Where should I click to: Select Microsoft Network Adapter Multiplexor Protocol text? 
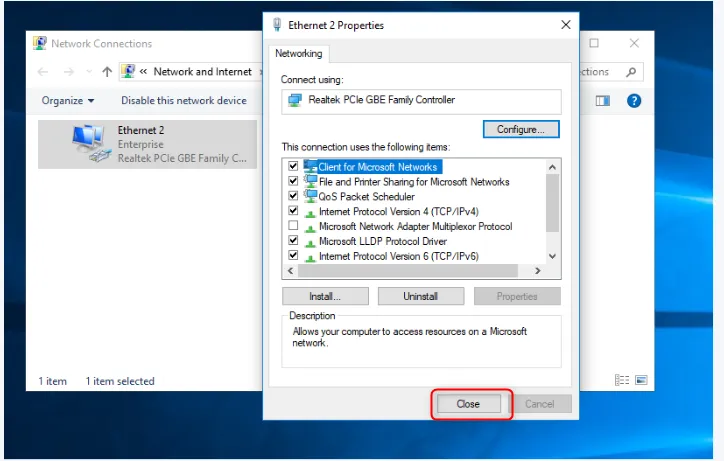[x=416, y=226]
